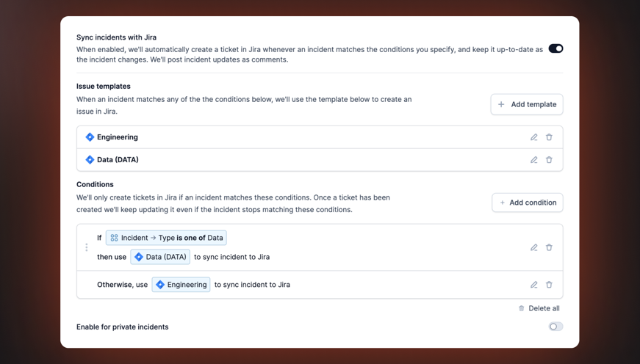Click the condition drag handle dots
Viewport: 640px width, 364px height.
tap(87, 247)
